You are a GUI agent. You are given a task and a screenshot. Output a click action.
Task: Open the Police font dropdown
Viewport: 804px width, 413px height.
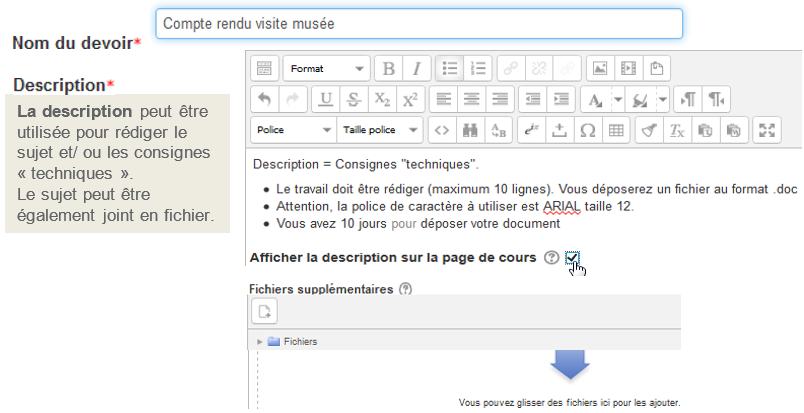tap(293, 130)
